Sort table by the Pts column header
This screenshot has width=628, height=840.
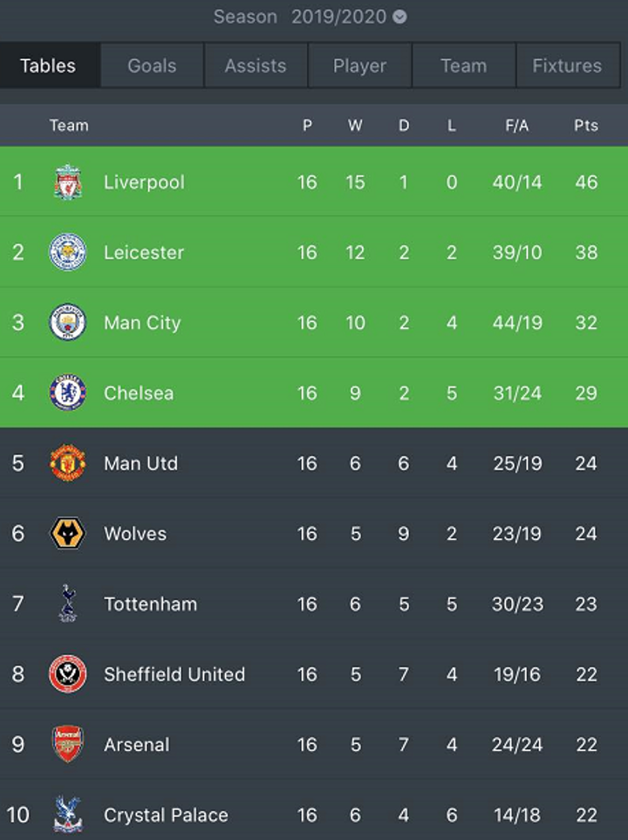click(586, 126)
